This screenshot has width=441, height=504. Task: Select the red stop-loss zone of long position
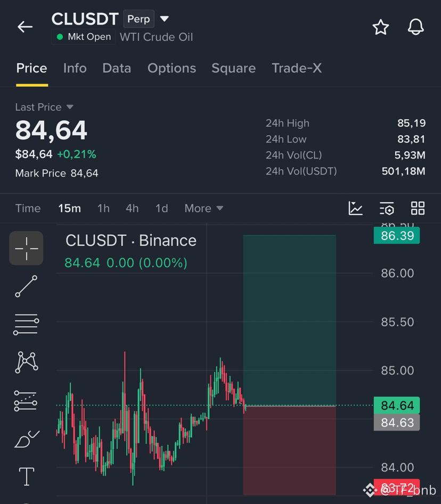click(x=290, y=450)
